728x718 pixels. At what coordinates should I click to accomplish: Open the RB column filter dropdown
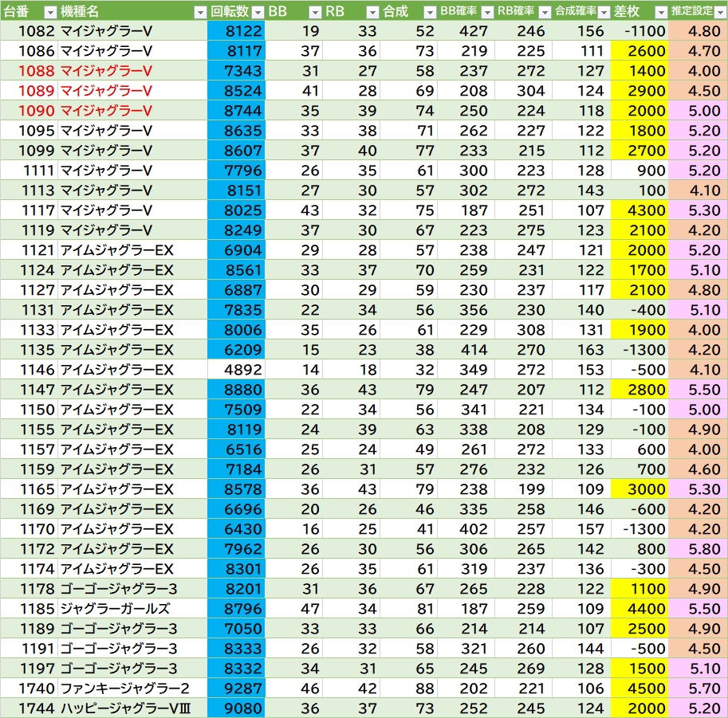373,12
